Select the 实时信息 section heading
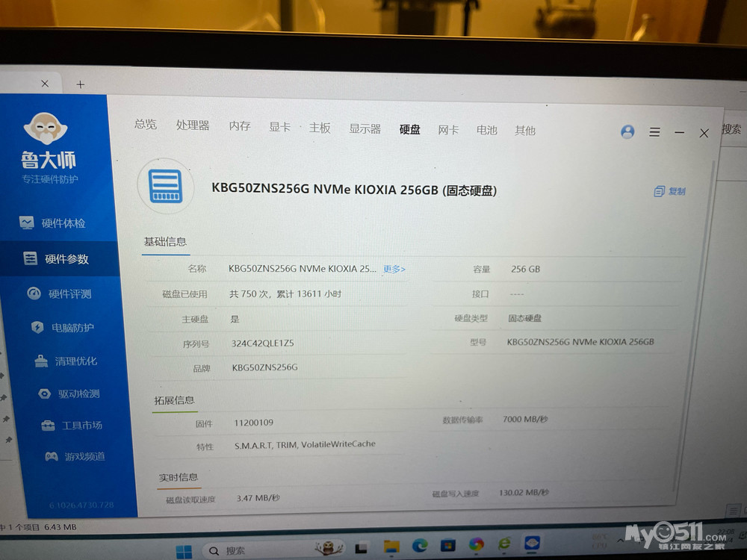 (179, 477)
